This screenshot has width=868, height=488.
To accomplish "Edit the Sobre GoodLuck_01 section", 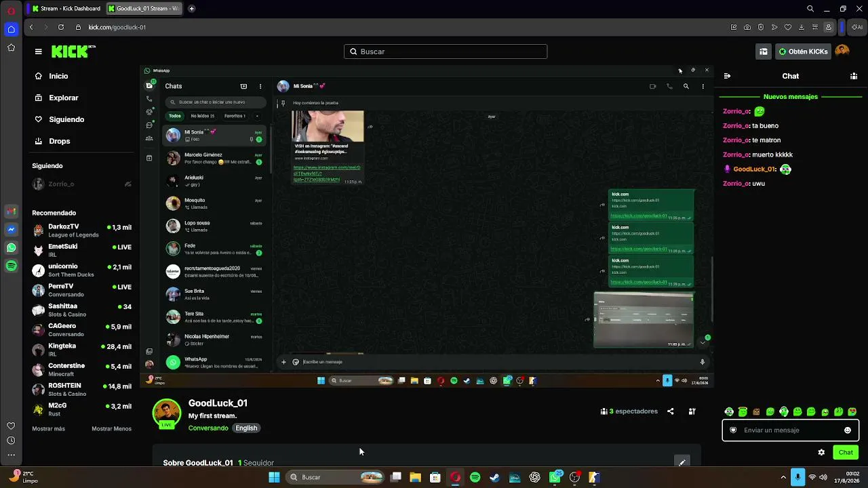I will (x=682, y=462).
